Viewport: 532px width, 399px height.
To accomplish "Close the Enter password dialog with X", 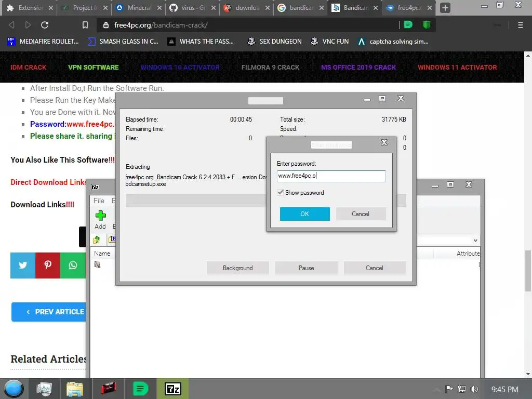I will click(x=384, y=142).
